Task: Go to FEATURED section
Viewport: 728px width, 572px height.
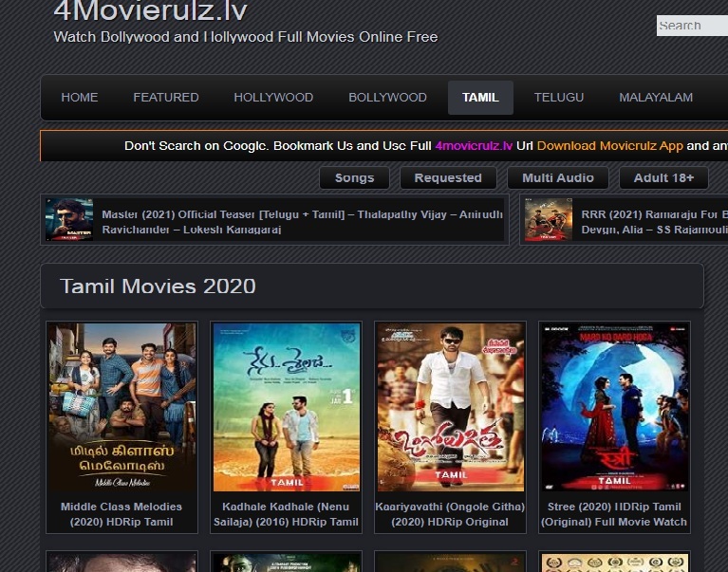Action: (x=166, y=98)
